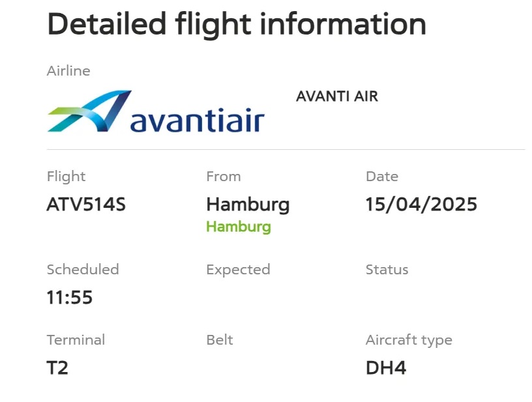Click the Flight label
Viewport: 532px width, 402px height.
pyautogui.click(x=66, y=177)
